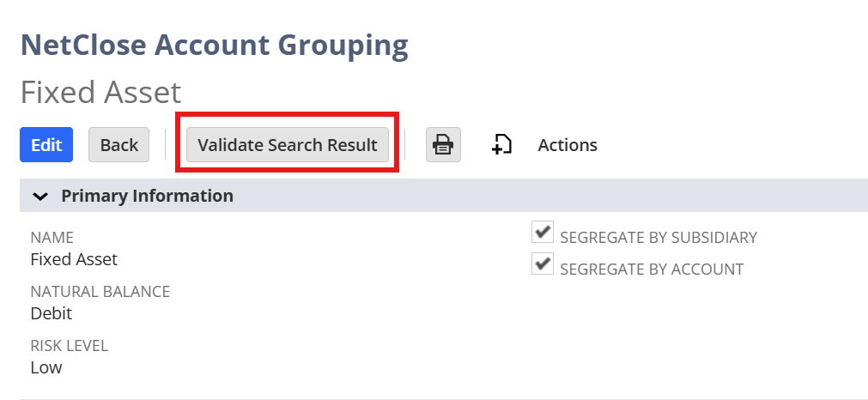
Task: Click the SEGREGATE BY ACCOUNT label text
Action: (x=651, y=270)
